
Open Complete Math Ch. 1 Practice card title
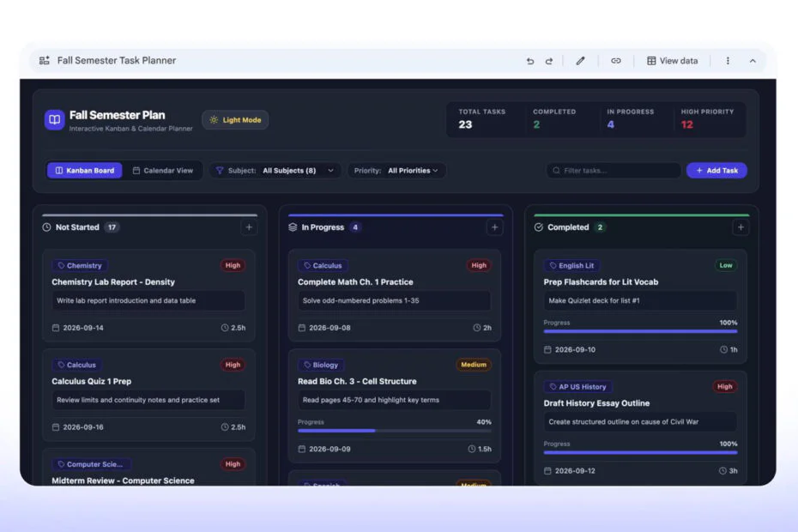(355, 282)
